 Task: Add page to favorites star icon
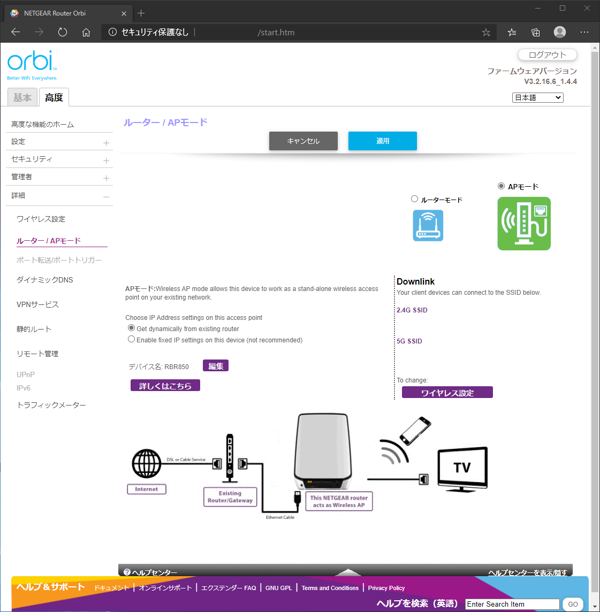[x=486, y=32]
